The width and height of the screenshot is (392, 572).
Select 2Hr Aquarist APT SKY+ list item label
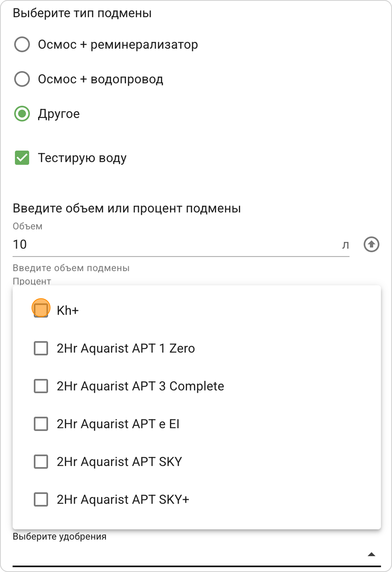pyautogui.click(x=123, y=499)
